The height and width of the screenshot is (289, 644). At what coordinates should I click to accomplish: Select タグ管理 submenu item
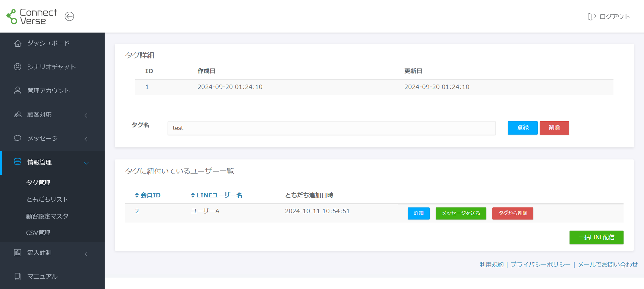coord(38,183)
